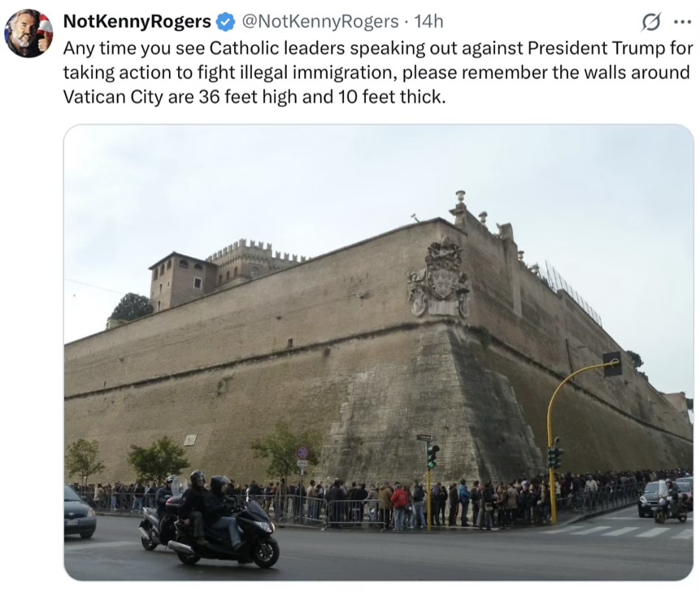700x592 pixels.
Task: Click the round road sign near tree
Action: click(x=302, y=453)
